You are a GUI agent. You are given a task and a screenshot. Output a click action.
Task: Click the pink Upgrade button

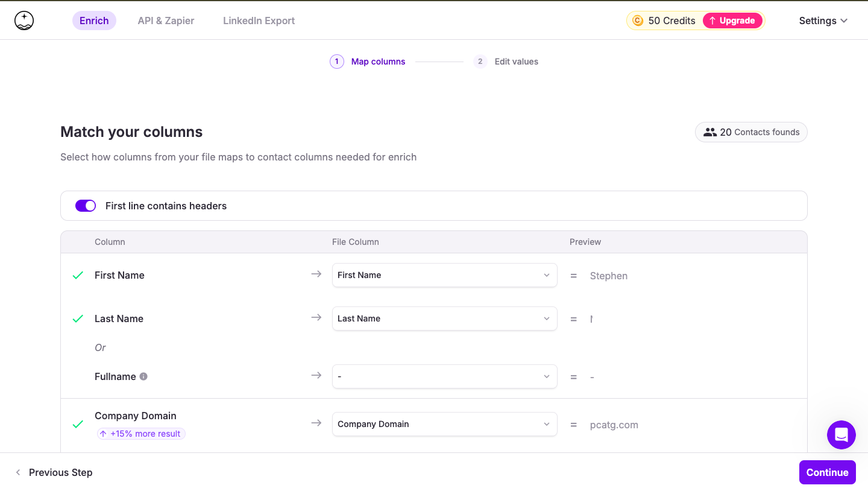[x=732, y=21]
